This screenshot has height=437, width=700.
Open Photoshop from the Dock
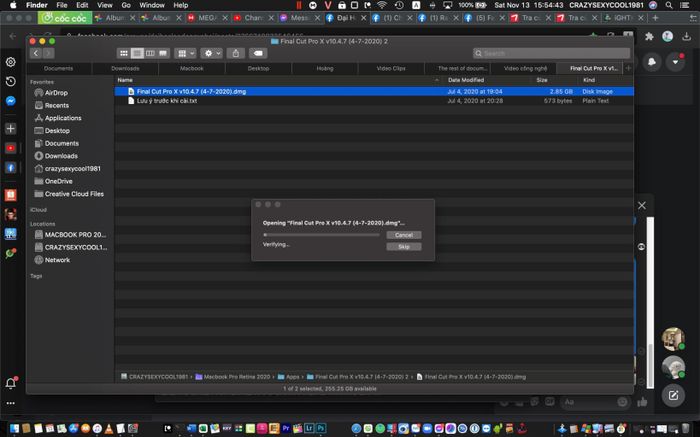[321, 429]
